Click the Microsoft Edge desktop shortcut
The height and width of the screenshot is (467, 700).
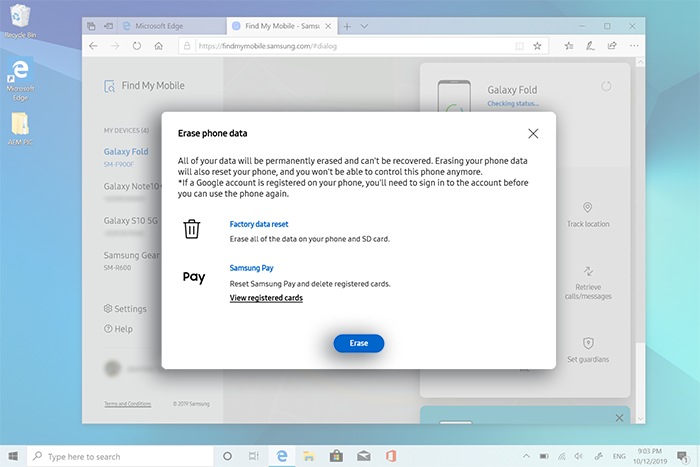20,79
